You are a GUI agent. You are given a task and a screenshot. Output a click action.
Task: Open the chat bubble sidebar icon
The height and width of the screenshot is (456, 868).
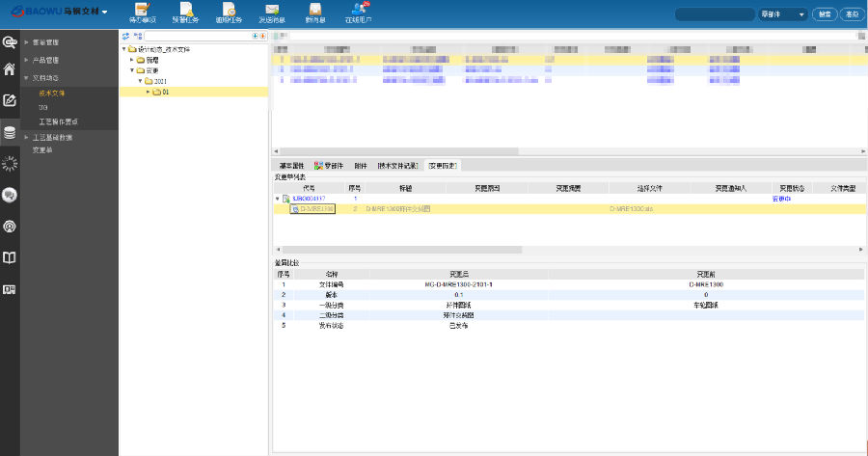click(x=10, y=195)
